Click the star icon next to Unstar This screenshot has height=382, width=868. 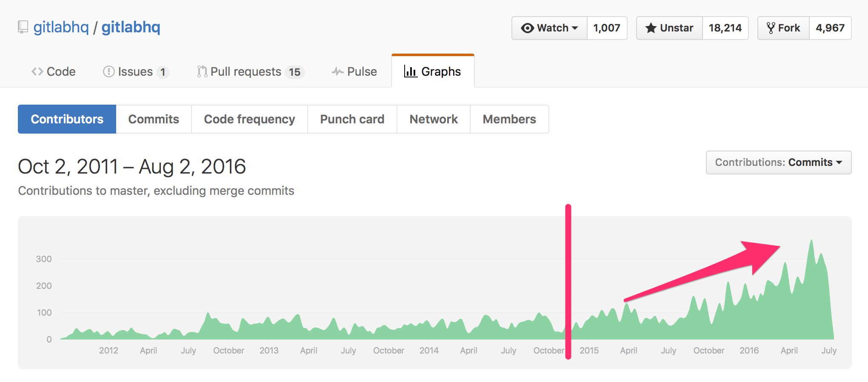pos(651,28)
